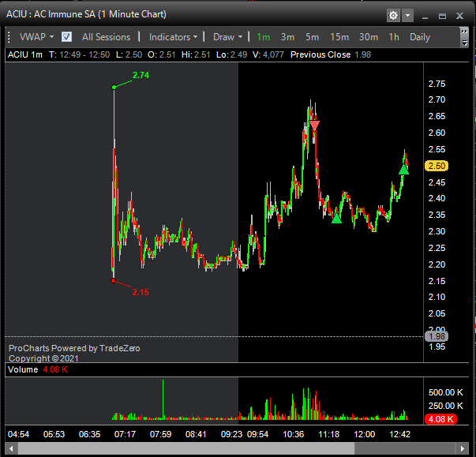The width and height of the screenshot is (476, 457).
Task: Click the toolbar overflow double-arrow icon
Action: (x=464, y=32)
